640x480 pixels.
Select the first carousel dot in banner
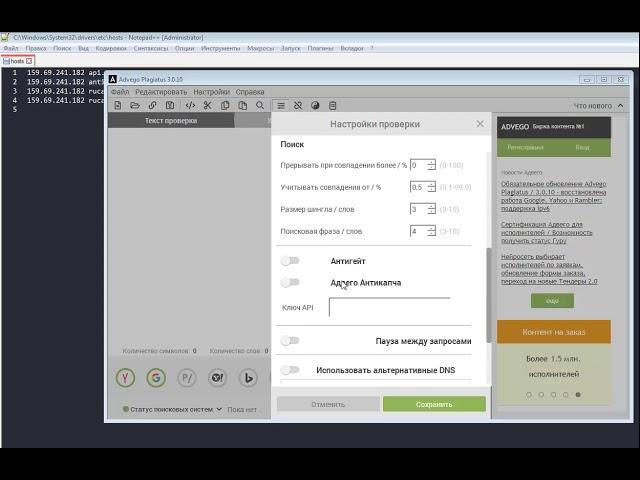coord(529,395)
